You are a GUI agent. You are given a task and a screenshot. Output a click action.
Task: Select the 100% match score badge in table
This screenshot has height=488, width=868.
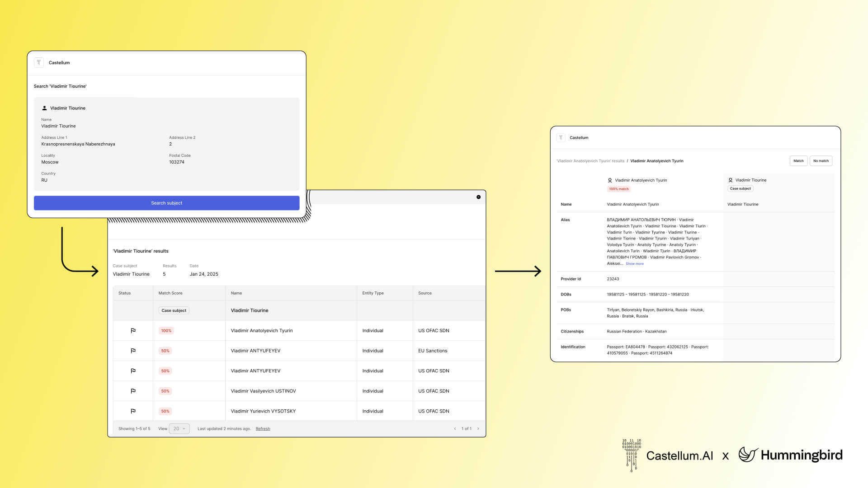click(166, 331)
